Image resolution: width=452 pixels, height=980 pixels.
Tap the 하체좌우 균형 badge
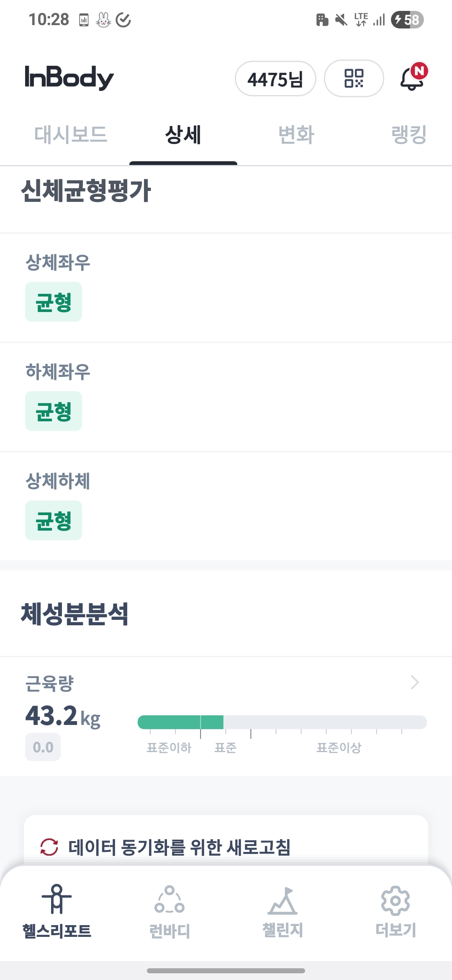point(54,411)
